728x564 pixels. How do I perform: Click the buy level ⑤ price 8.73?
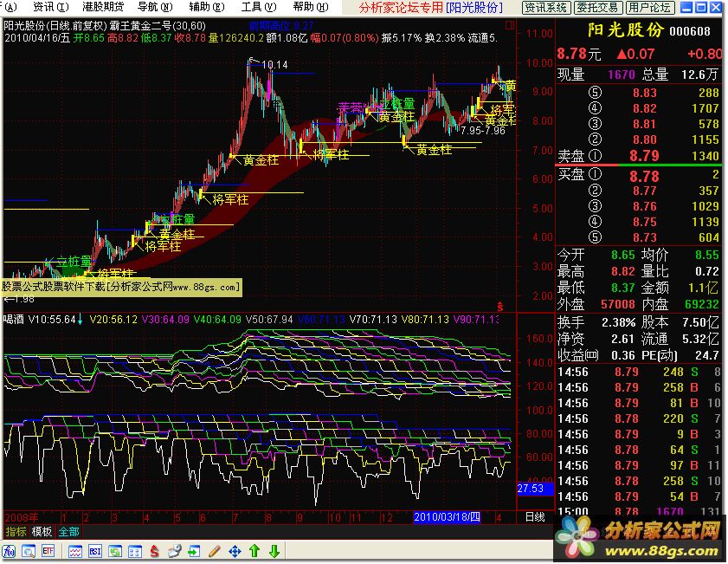pos(644,237)
